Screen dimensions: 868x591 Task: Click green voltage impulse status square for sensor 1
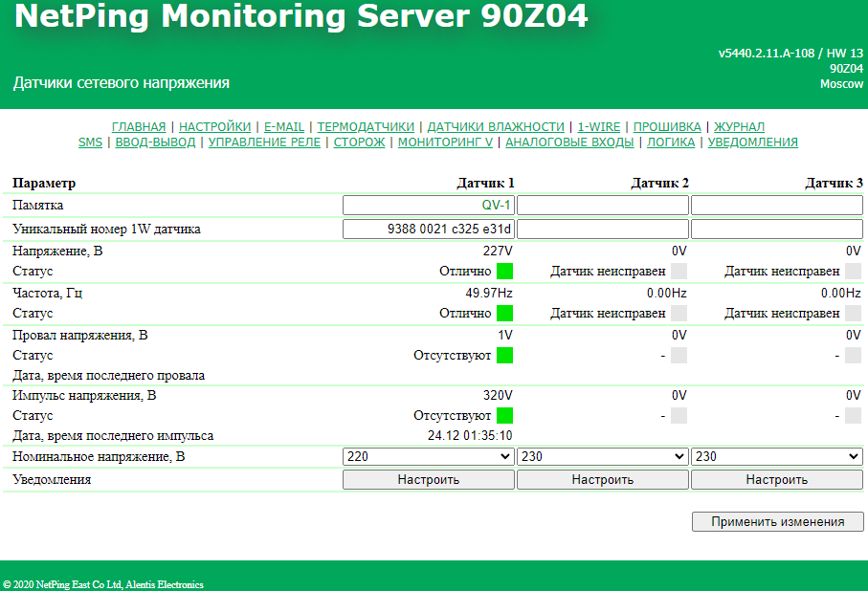pyautogui.click(x=504, y=416)
